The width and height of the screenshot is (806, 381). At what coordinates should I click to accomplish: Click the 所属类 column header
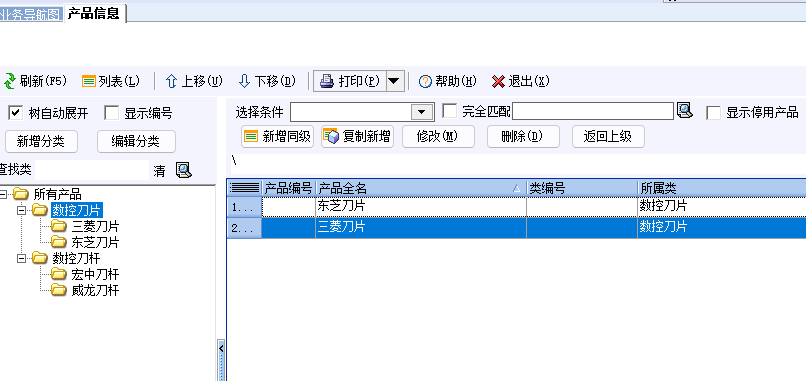(722, 188)
